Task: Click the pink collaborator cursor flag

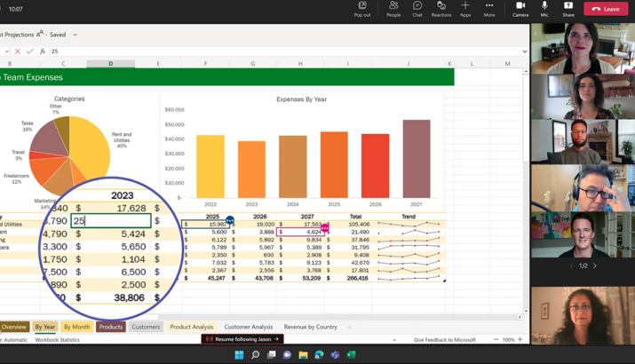Action: 325,228
